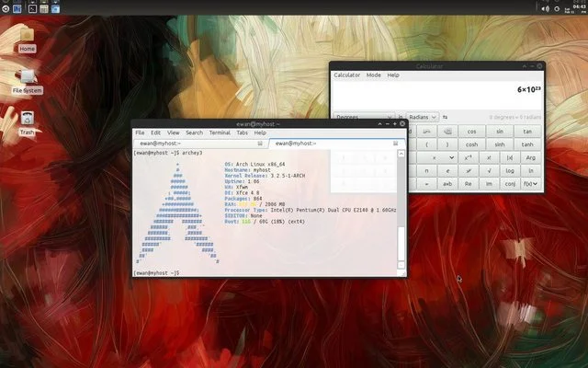Click the terminal prompt at the bottom line
588x368 pixels.
click(157, 273)
